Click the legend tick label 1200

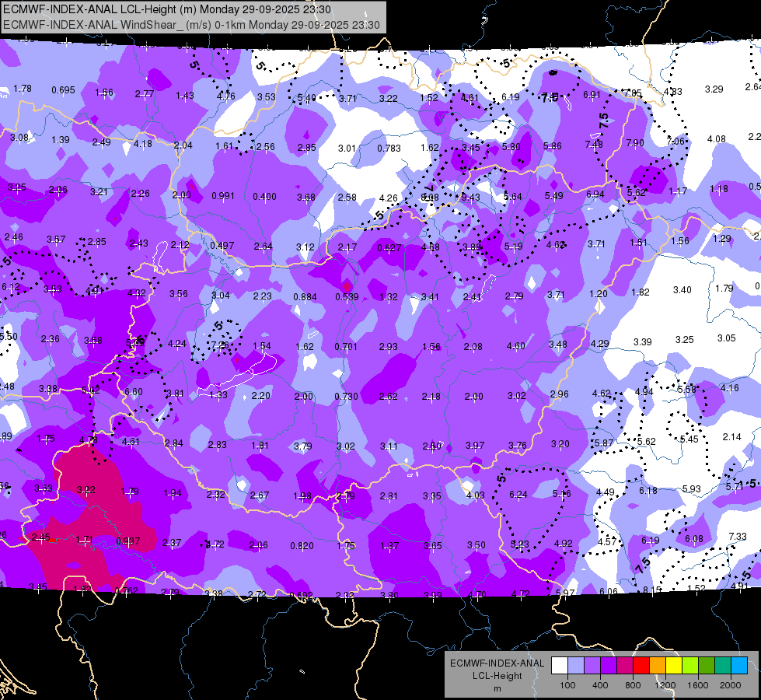pos(665,685)
